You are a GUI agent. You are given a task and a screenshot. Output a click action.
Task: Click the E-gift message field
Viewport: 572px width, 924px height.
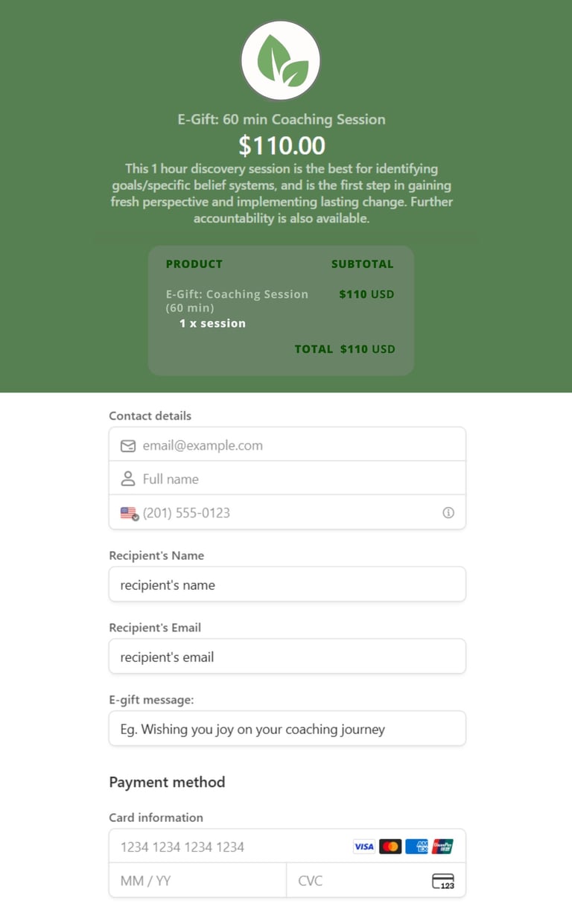point(287,729)
